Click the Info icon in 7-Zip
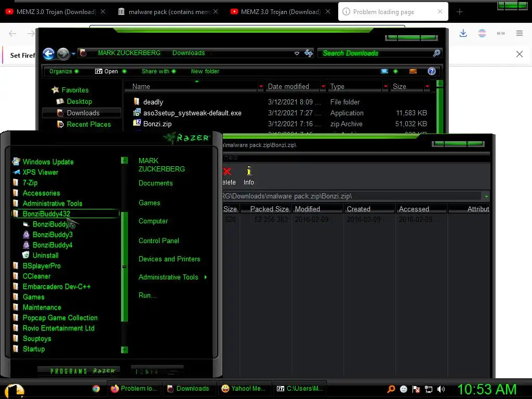The height and width of the screenshot is (399, 532). point(249,176)
